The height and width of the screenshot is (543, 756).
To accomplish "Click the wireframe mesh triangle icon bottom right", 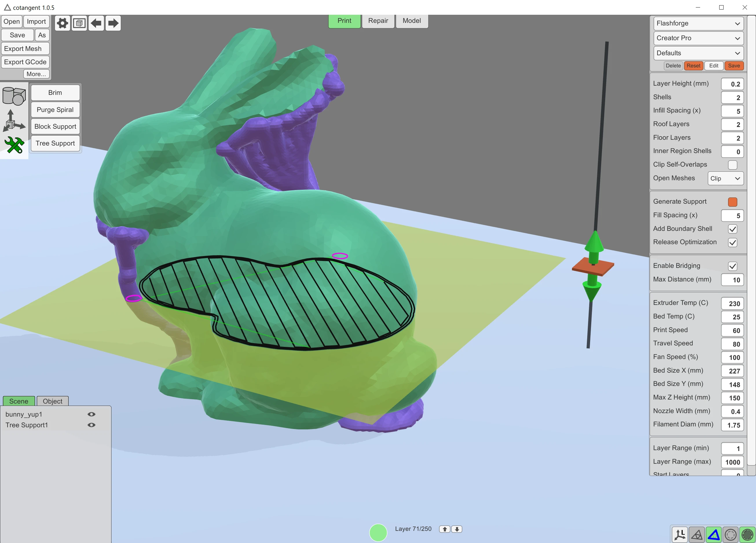I will coord(697,534).
